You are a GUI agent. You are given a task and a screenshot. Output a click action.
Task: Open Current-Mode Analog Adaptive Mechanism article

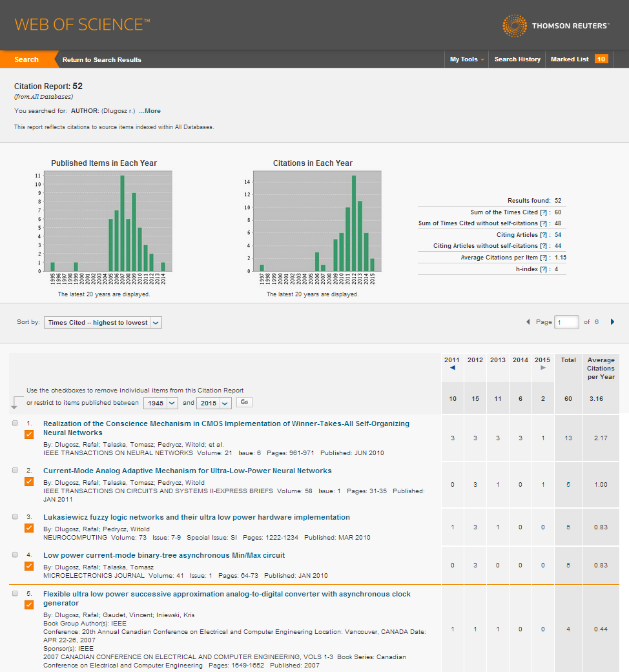[187, 471]
